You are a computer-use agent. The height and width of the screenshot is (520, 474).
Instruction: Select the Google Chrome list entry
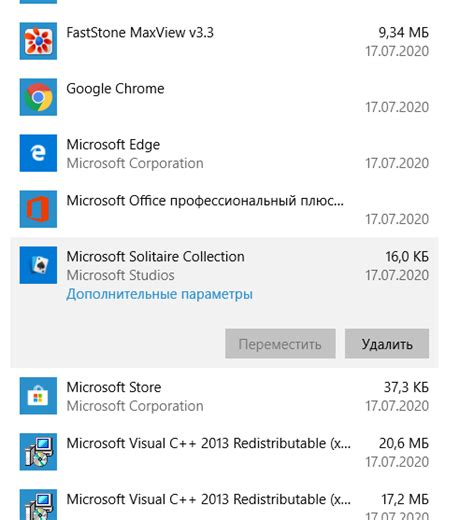pos(224,97)
